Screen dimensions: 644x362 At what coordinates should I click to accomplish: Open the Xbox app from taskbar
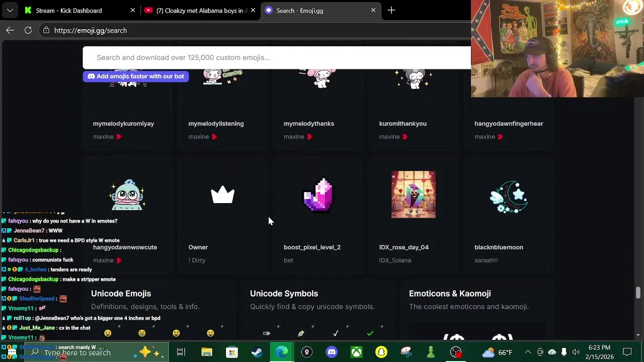pos(356,352)
